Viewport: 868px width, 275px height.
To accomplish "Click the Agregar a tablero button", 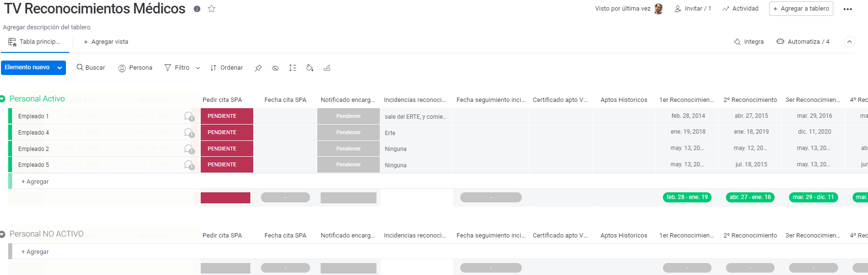I will (x=801, y=9).
